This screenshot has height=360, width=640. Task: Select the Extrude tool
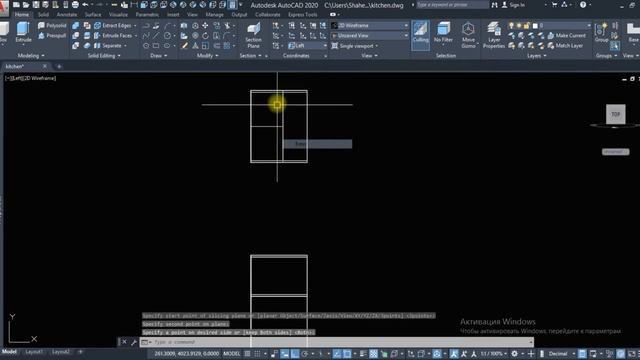coord(23,33)
